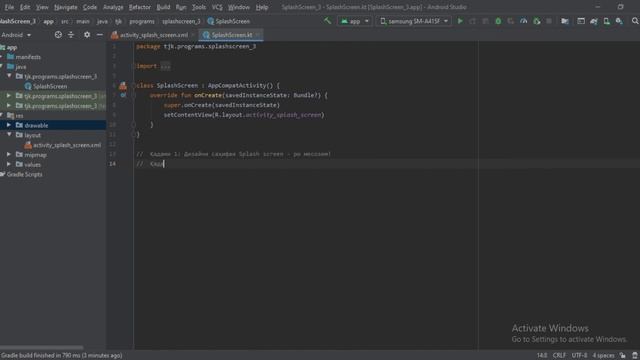Select Gradle Scripts node in project tree
The image size is (640, 360).
tap(24, 174)
